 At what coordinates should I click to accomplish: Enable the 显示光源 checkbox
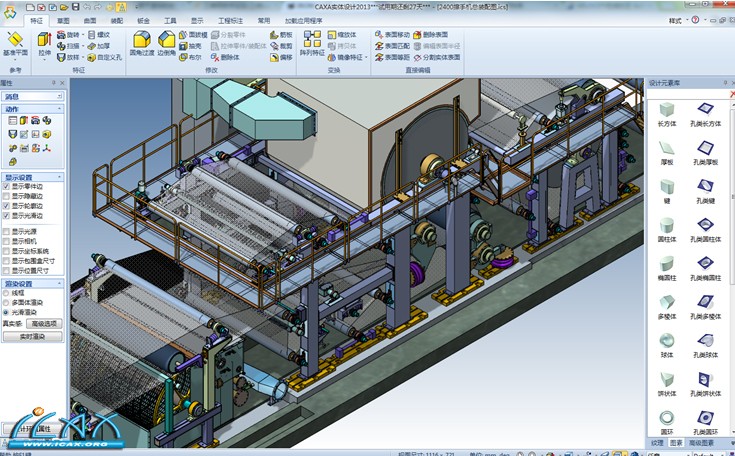coord(6,231)
